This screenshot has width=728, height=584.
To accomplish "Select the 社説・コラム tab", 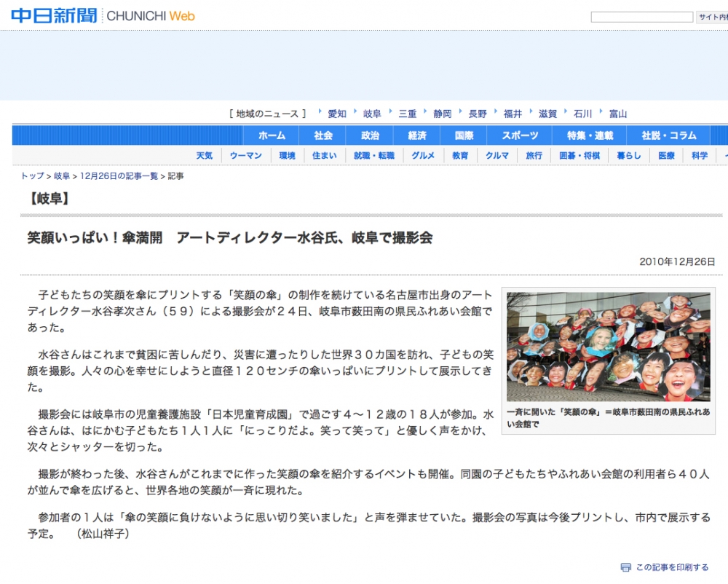I will (668, 135).
